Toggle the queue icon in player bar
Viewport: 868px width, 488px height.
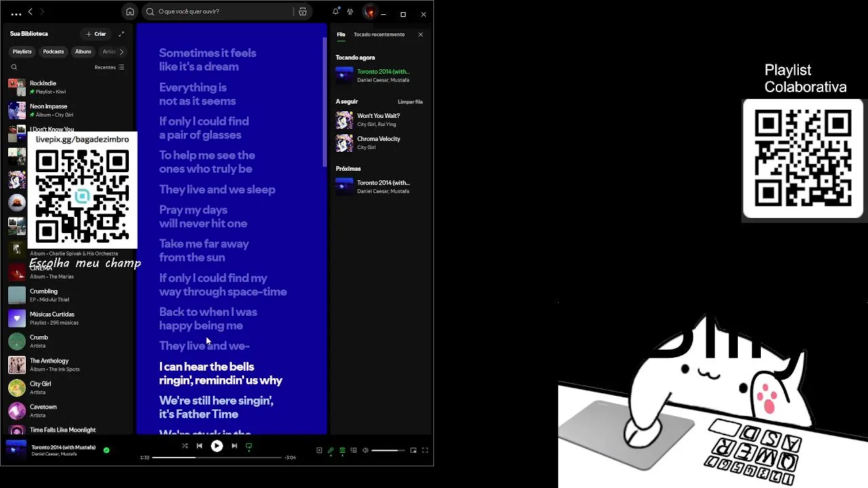tap(342, 450)
